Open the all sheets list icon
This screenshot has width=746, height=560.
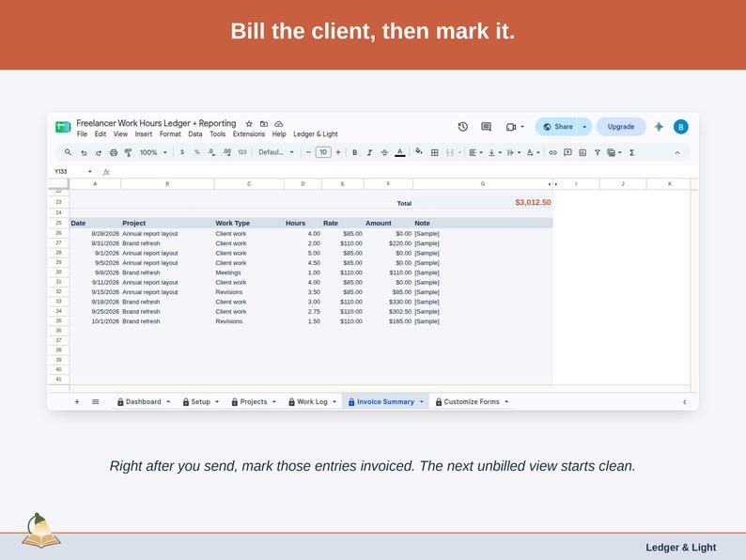click(95, 401)
